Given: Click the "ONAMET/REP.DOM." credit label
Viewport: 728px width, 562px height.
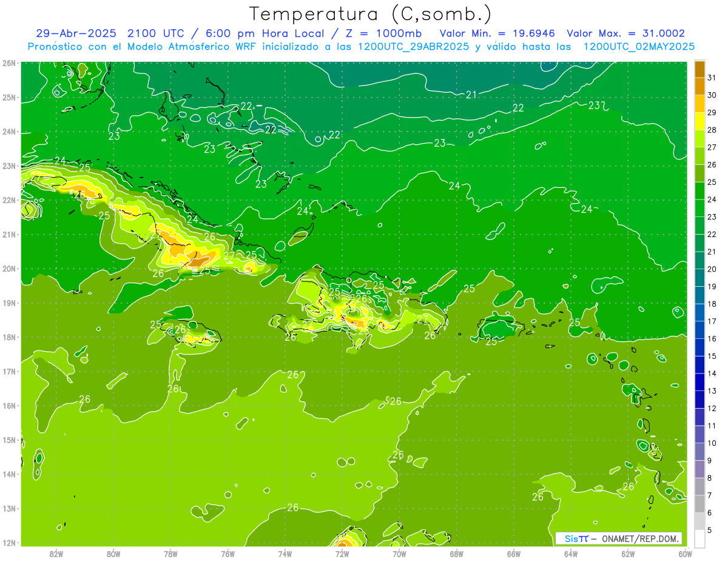Looking at the screenshot, I should pos(639,538).
